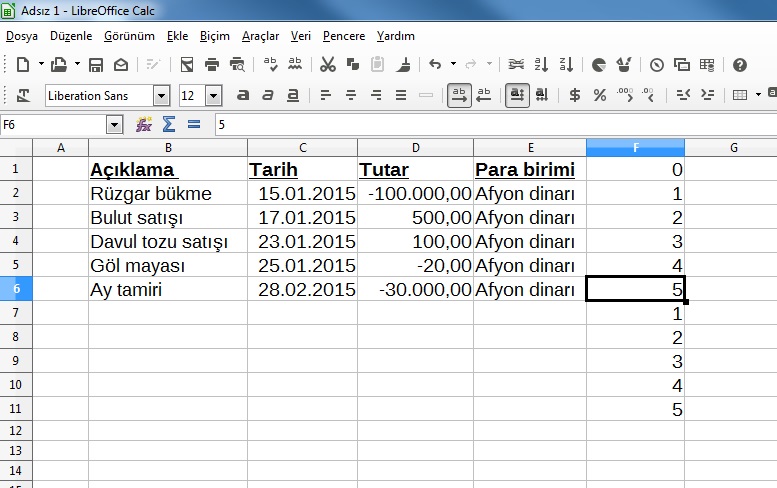Image resolution: width=777 pixels, height=488 pixels.
Task: Click the Print icon in toolbar
Action: [x=212, y=65]
